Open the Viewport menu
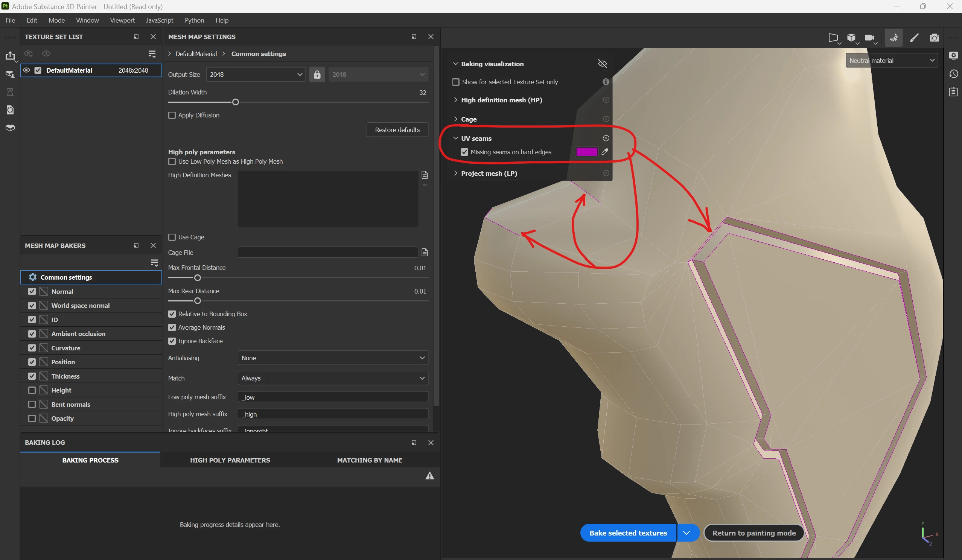The height and width of the screenshot is (560, 962). pos(122,20)
